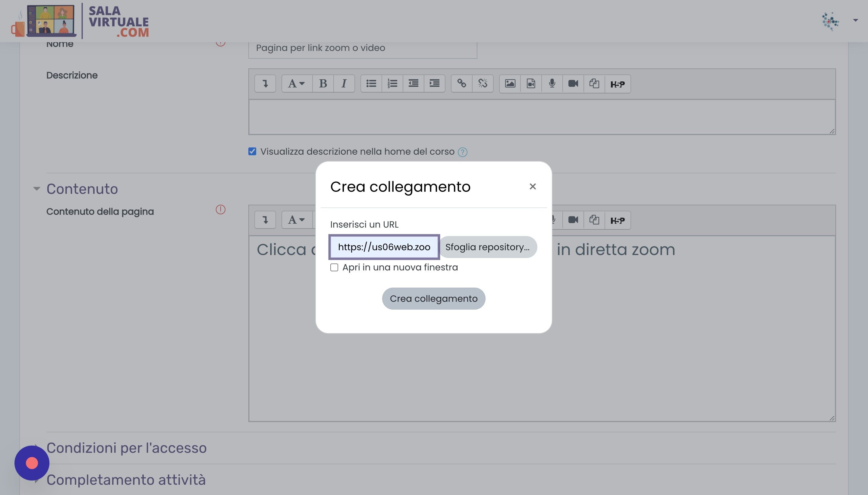The width and height of the screenshot is (868, 495).
Task: Expand Completamento attività section
Action: pos(126,480)
